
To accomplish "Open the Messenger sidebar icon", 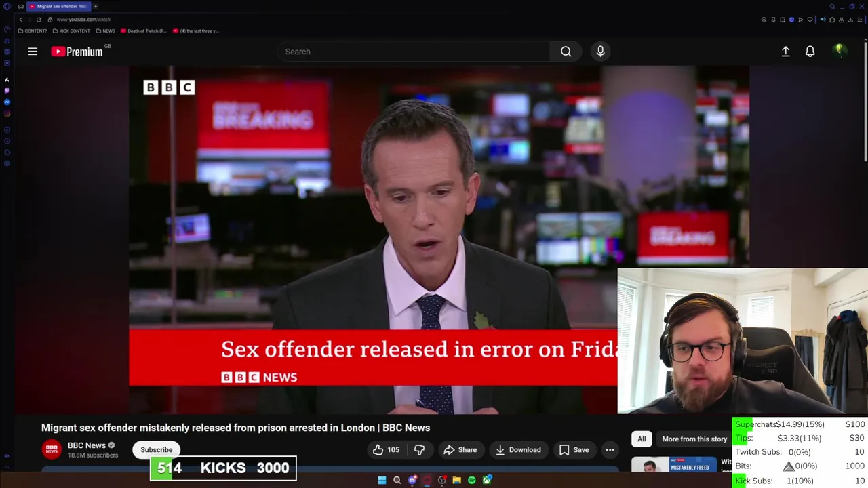I will point(7,102).
